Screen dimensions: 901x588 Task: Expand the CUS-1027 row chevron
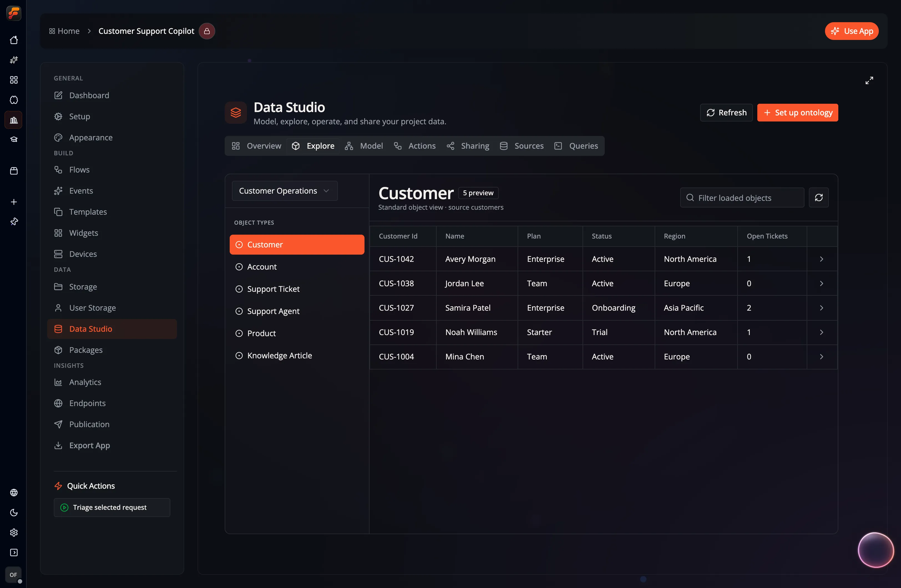tap(821, 308)
